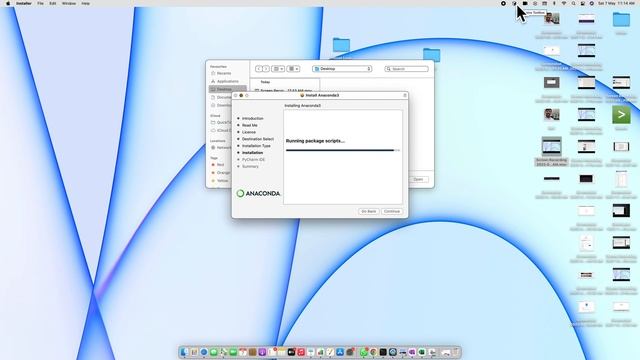Click the date and time in menu bar
The width and height of the screenshot is (640, 360).
pyautogui.click(x=616, y=3)
